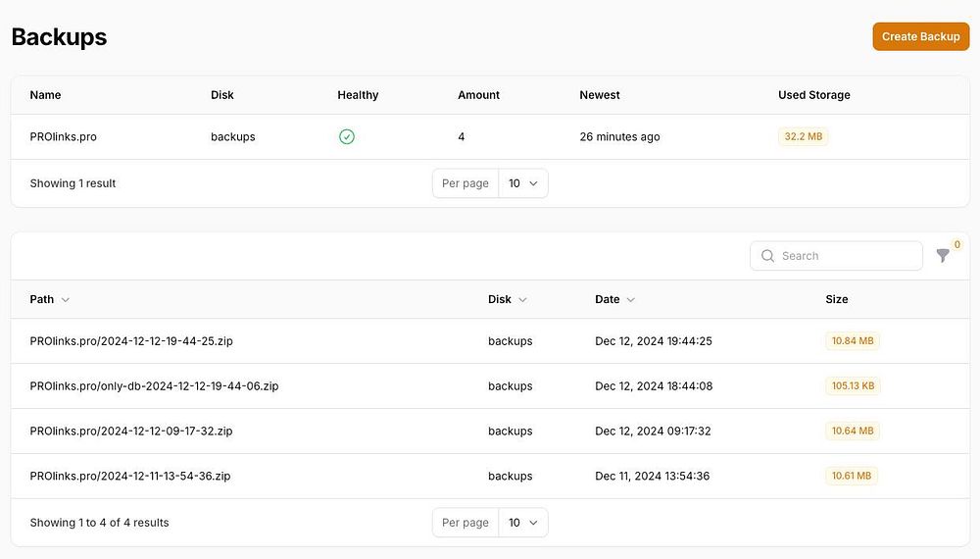
Task: Open the table filter funnel icon
Action: 943,256
